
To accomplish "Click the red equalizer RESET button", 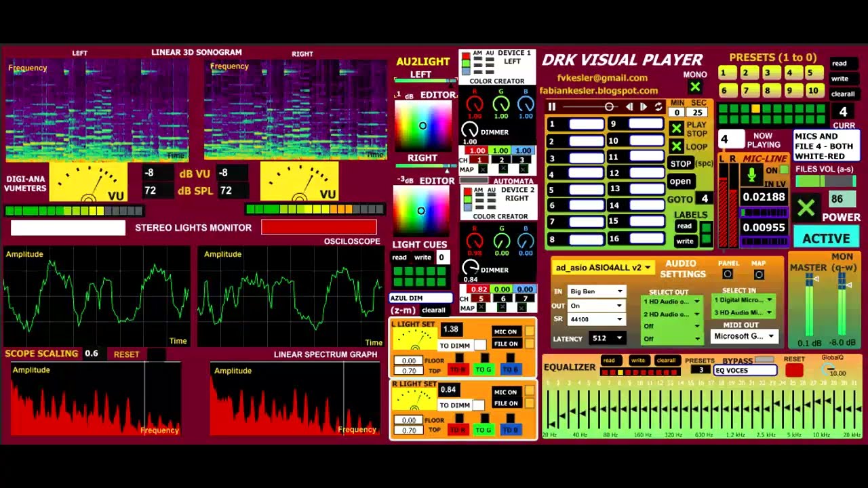I will tap(794, 370).
